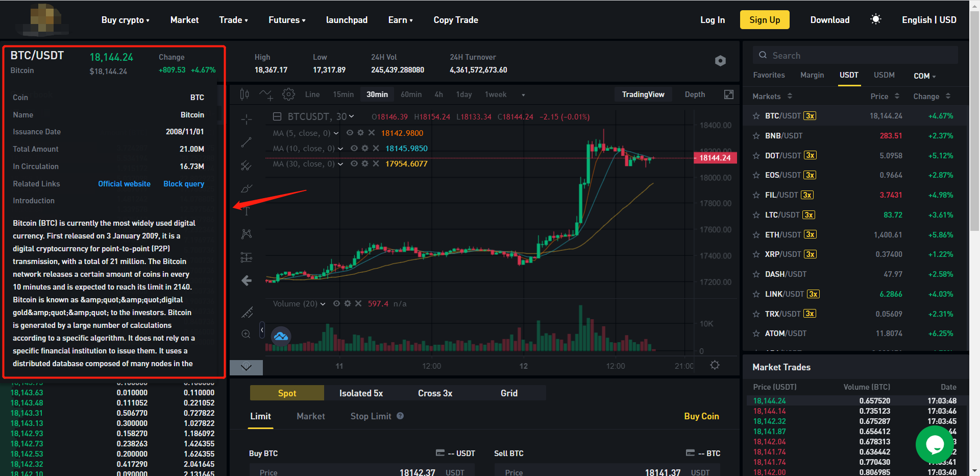Select the zoom in tool
Screen dimensions: 980x476
[x=246, y=334]
